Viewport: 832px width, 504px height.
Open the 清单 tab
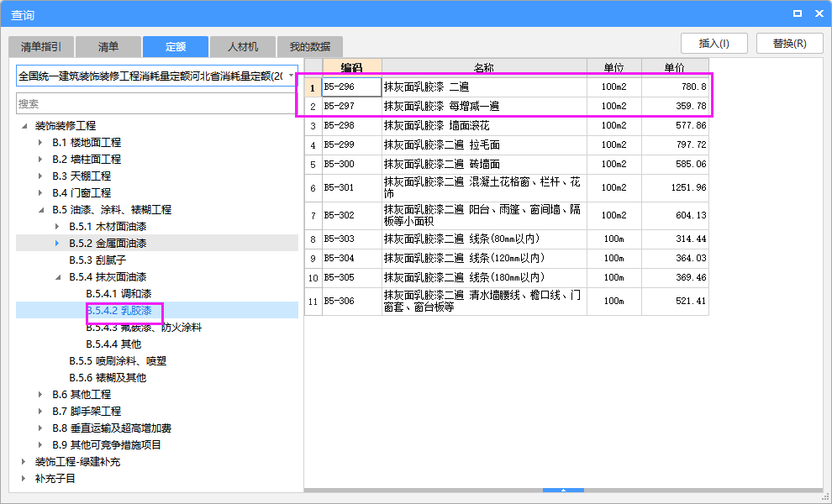click(x=108, y=47)
